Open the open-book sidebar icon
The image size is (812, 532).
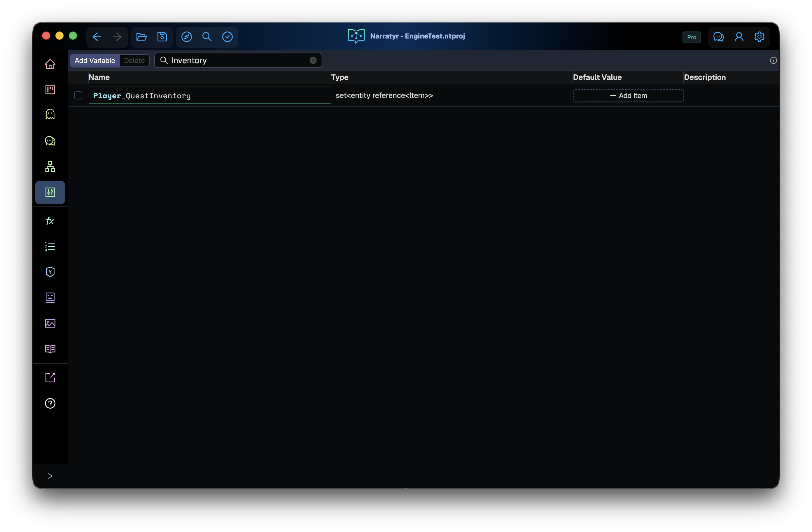point(50,349)
